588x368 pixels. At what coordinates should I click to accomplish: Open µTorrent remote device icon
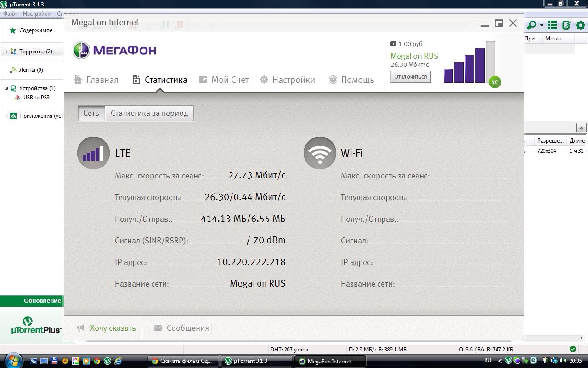(566, 25)
